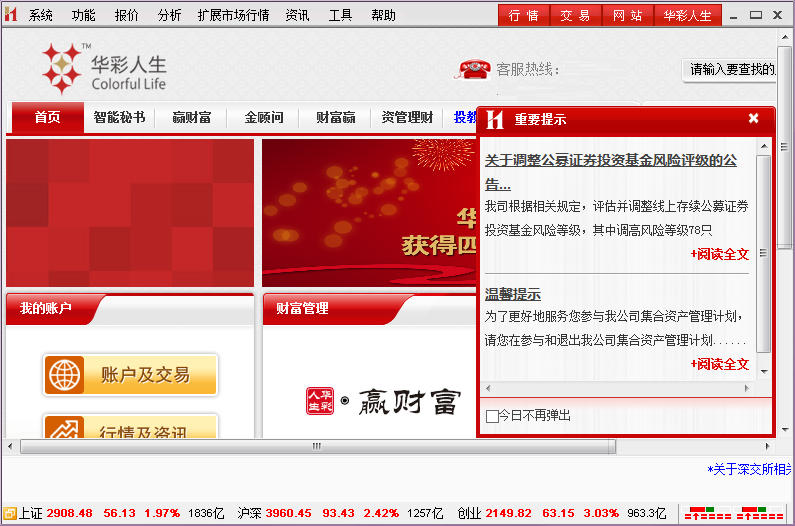Viewport: 795px width, 526px height.
Task: Click the chart icon on 行情及资讯
Action: pyautogui.click(x=65, y=430)
